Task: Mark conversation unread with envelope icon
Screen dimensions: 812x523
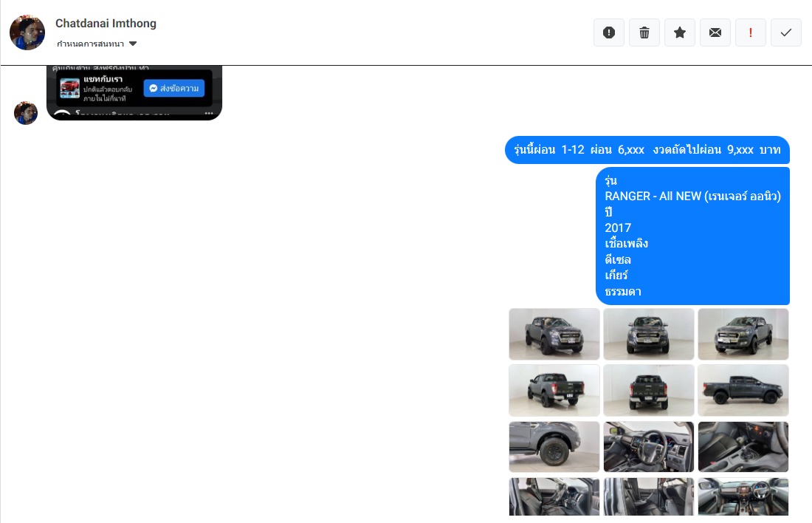Action: [715, 33]
